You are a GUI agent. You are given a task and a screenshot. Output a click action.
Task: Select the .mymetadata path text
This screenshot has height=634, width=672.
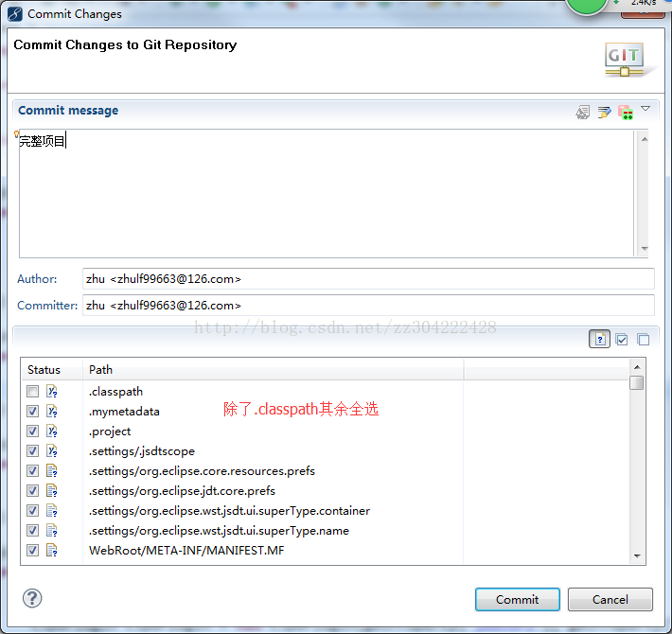tap(124, 412)
